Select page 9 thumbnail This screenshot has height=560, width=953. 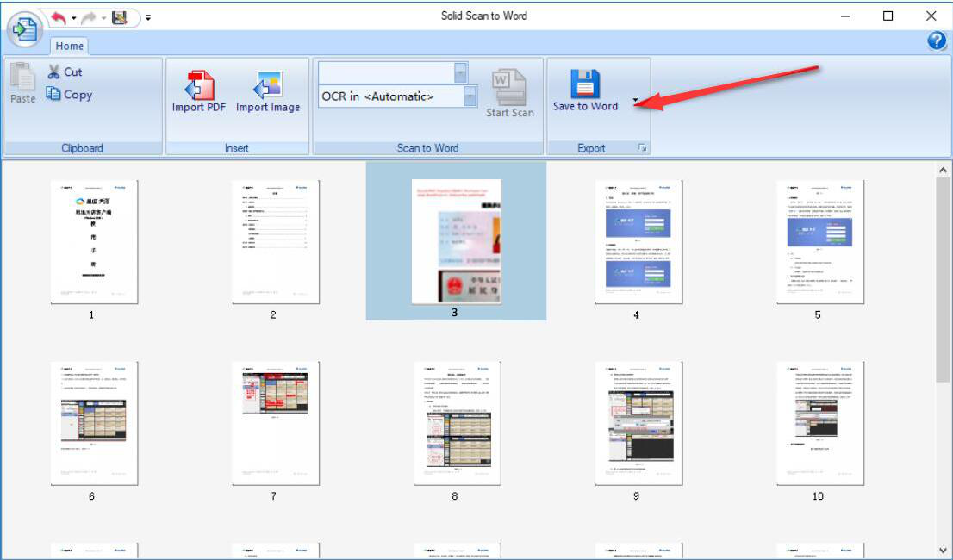(638, 423)
